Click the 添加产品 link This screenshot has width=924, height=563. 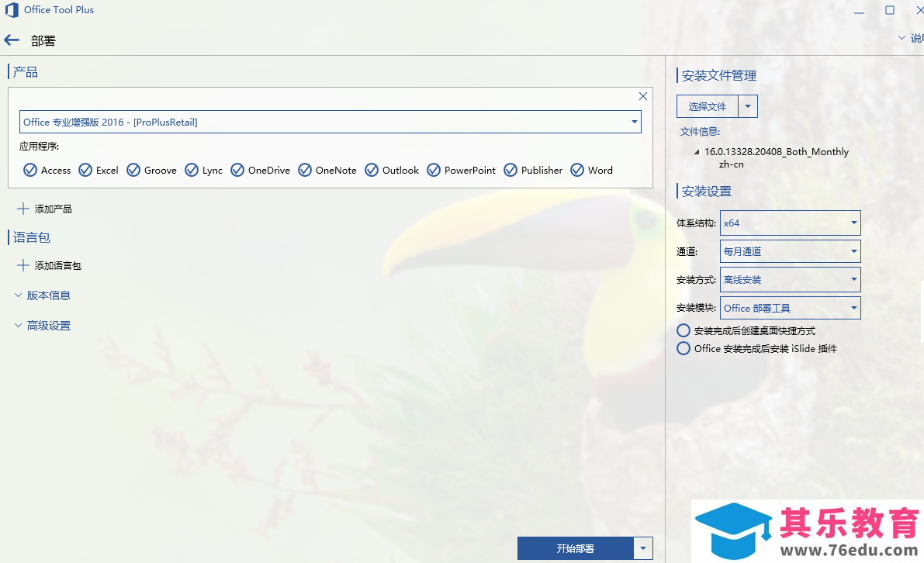pyautogui.click(x=53, y=209)
